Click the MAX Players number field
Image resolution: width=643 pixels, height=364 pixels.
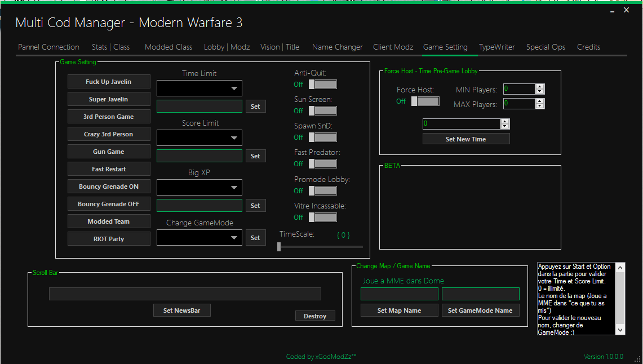520,104
